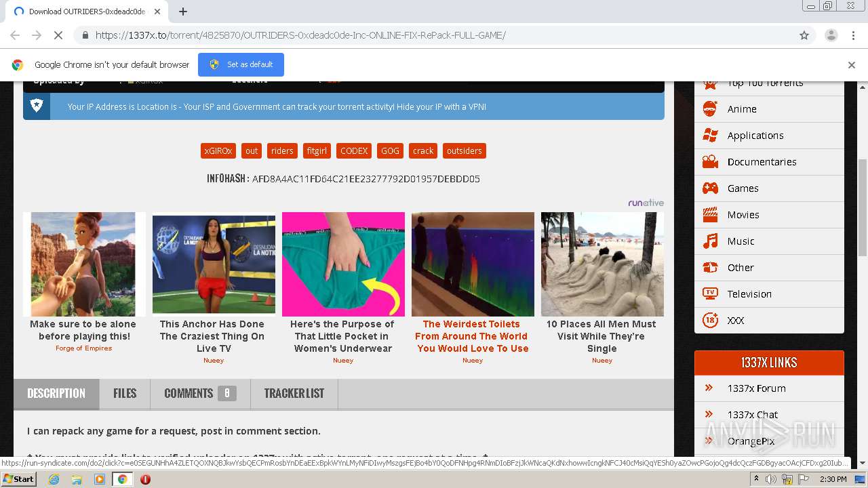The height and width of the screenshot is (488, 868).
Task: Bookmark this page with the star icon
Action: click(804, 35)
